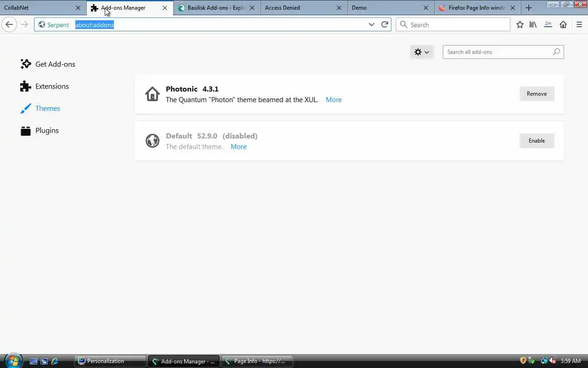Viewport: 588px width, 368px height.
Task: Click the forward navigation arrow
Action: (24, 24)
